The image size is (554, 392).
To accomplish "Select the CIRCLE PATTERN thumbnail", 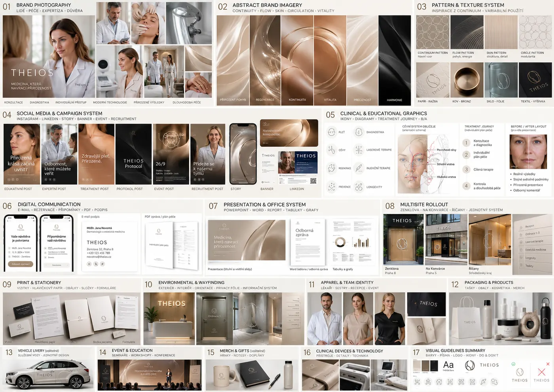I will (535, 32).
